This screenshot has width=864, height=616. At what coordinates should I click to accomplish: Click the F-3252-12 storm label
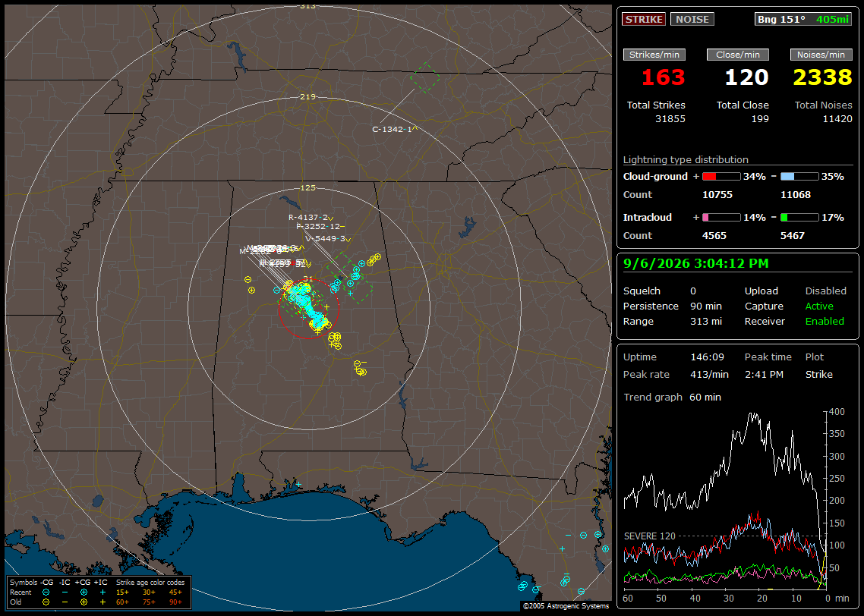318,226
